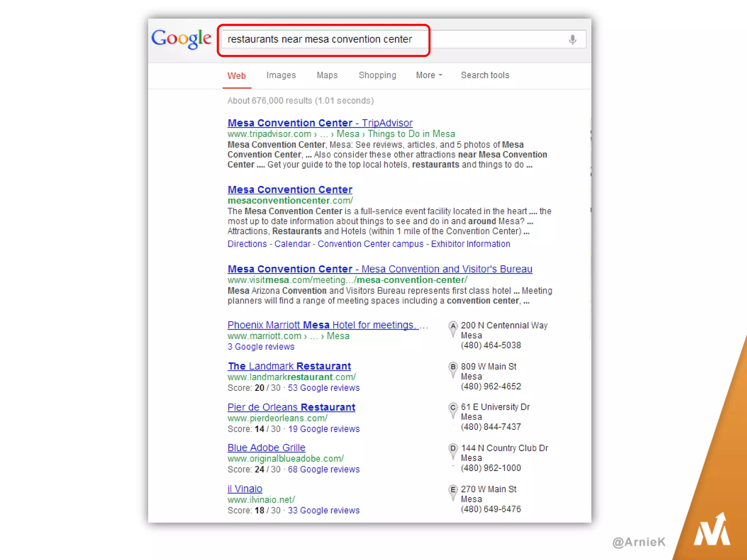Open The Landmark Restaurant link
Image resolution: width=747 pixels, height=560 pixels.
coord(289,366)
